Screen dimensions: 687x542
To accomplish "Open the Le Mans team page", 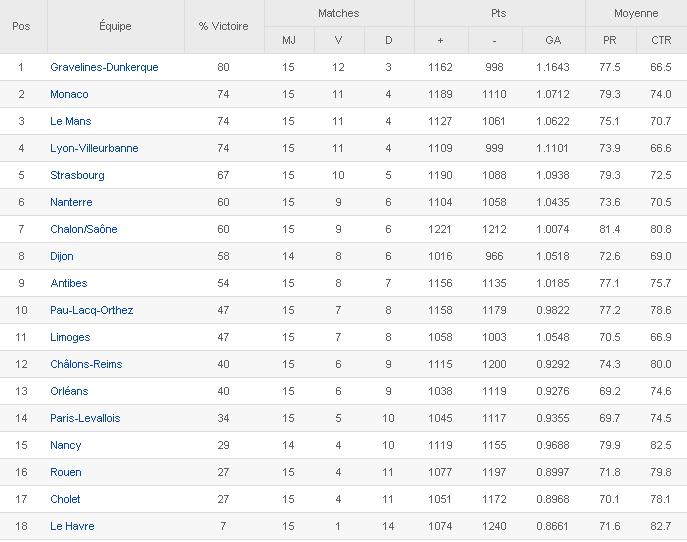I will (x=70, y=121).
